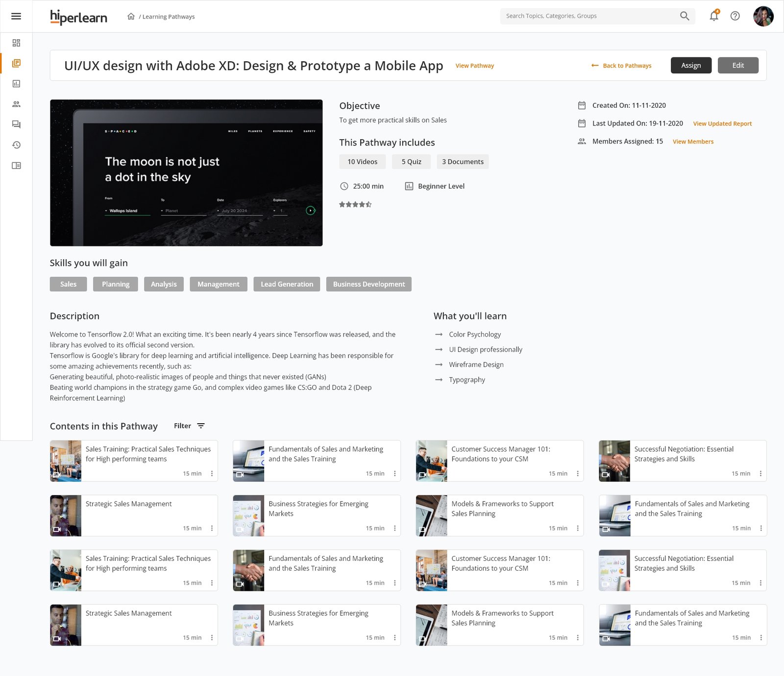Click the home icon in breadcrumb

(x=131, y=17)
